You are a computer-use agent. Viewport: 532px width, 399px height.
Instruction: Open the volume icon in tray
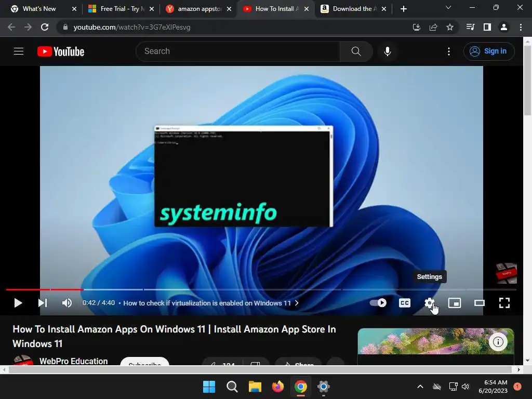pos(465,387)
